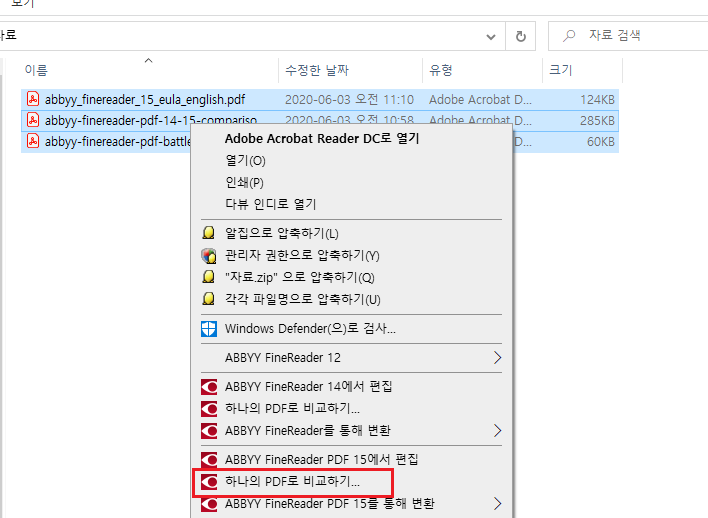Image resolution: width=708 pixels, height=518 pixels.
Task: Click the ABBYY icon of the first 하나의 PDF로 비교하기 entry
Action: [x=209, y=409]
